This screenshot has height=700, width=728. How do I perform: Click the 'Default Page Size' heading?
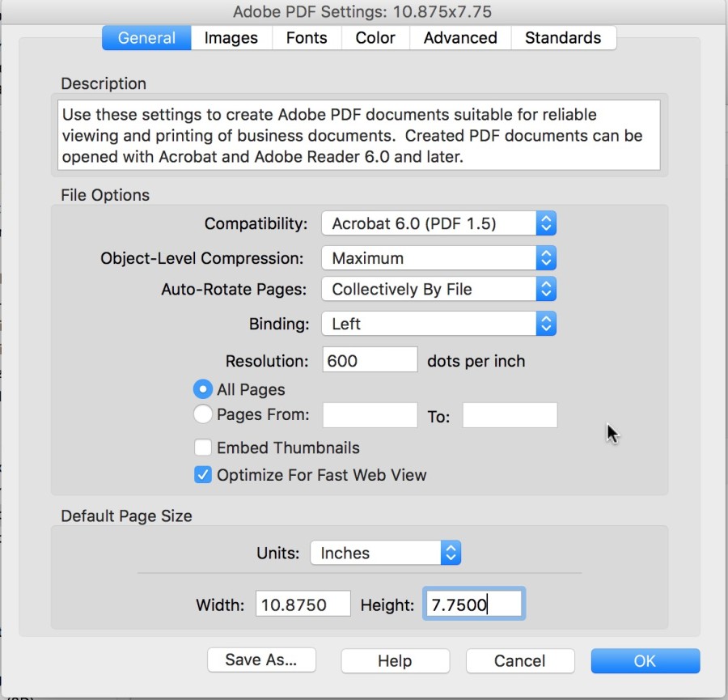click(126, 516)
